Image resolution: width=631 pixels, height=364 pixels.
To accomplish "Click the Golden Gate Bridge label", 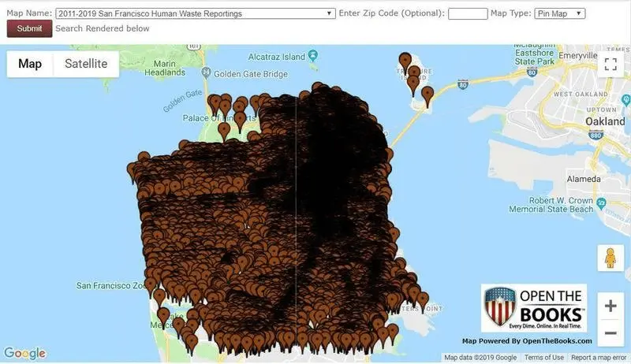I will coord(250,75).
